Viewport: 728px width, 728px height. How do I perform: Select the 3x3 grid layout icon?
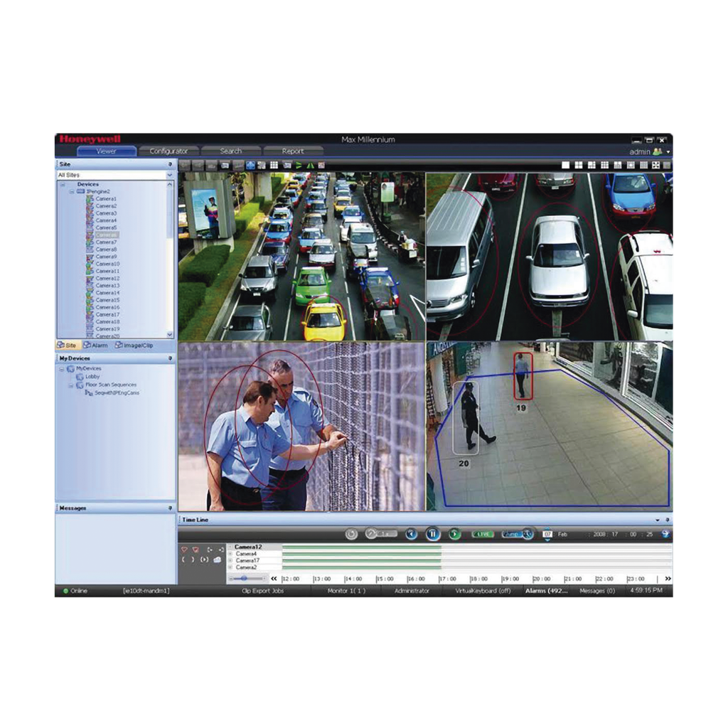pyautogui.click(x=604, y=165)
